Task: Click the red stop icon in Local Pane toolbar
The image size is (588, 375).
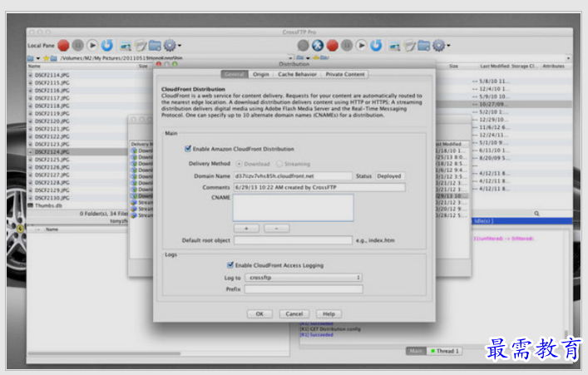Action: (x=63, y=46)
